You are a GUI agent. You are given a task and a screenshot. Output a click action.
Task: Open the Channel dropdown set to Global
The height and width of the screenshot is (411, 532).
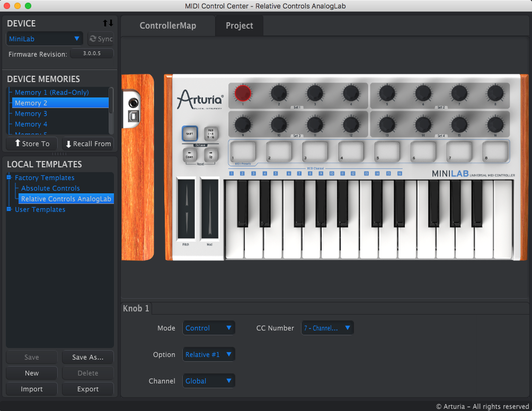[209, 381]
